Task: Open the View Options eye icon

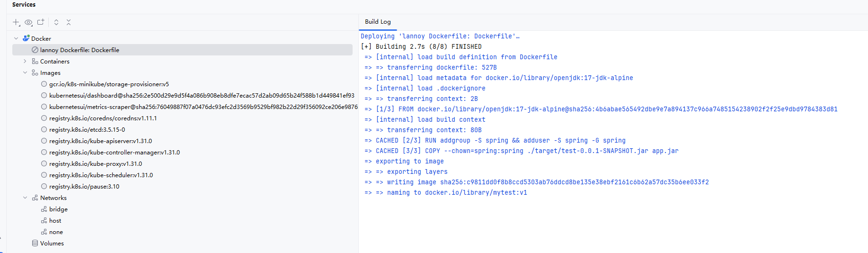Action: click(x=28, y=22)
